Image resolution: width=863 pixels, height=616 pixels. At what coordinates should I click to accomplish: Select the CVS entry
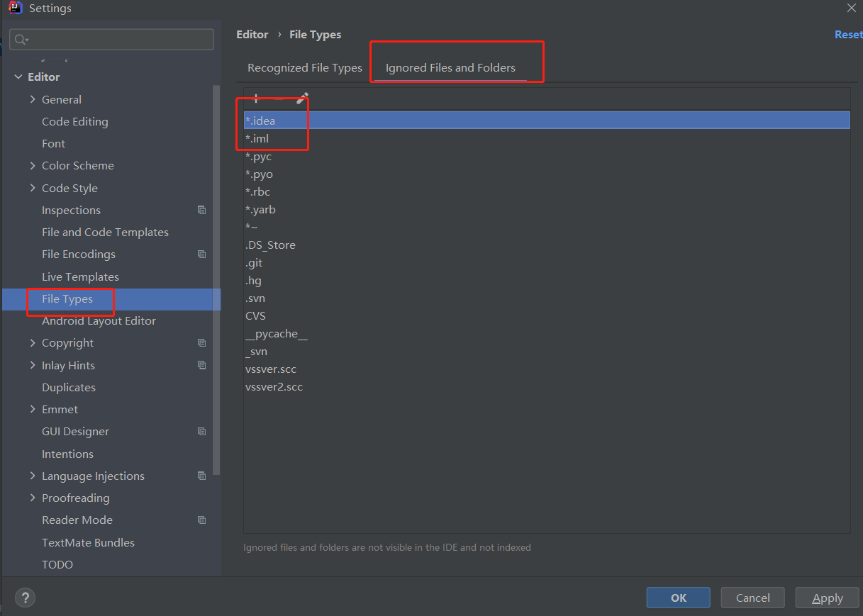(547, 315)
